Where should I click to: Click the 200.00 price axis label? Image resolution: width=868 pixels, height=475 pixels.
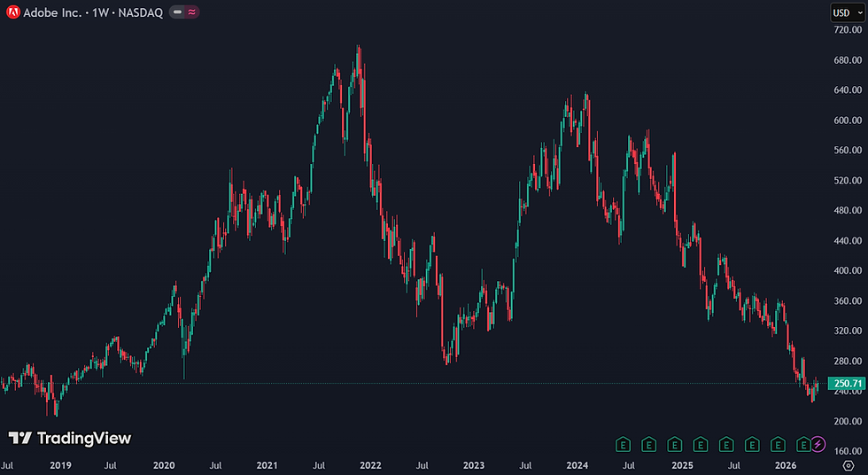coord(848,422)
